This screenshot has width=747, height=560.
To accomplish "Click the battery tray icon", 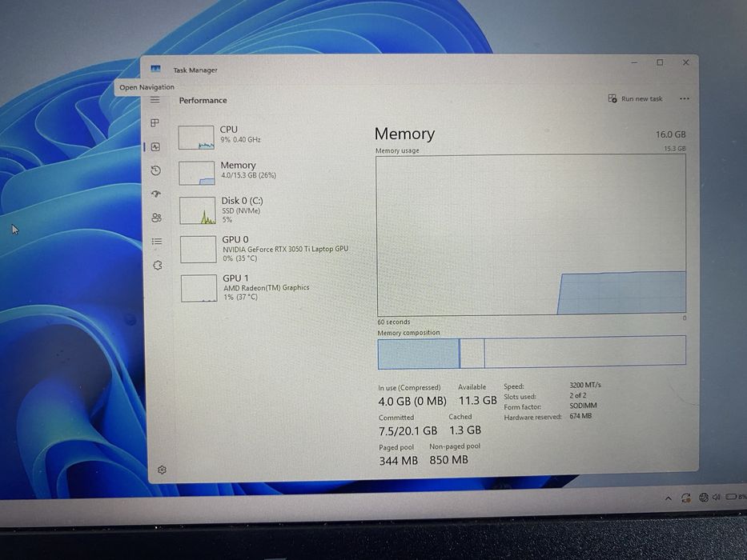I will [731, 497].
